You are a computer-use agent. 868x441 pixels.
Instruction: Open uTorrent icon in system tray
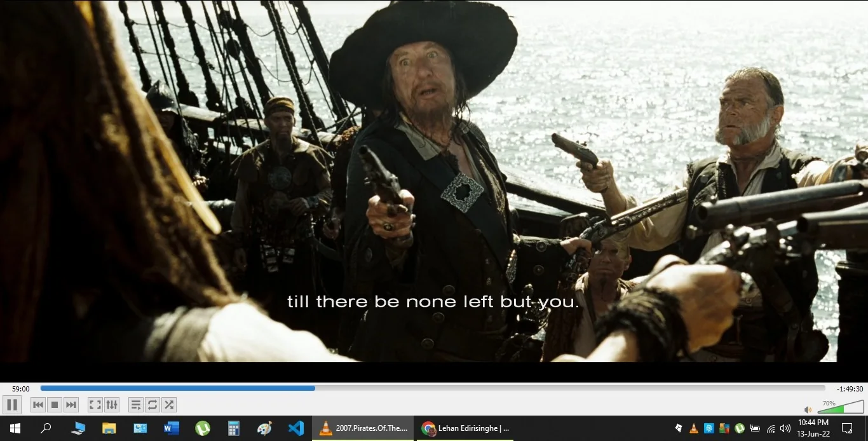[x=740, y=428]
